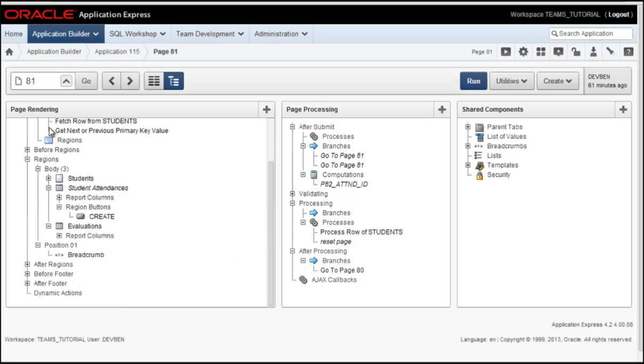The height and width of the screenshot is (364, 644).
Task: Click the Computations calculator icon
Action: click(314, 175)
